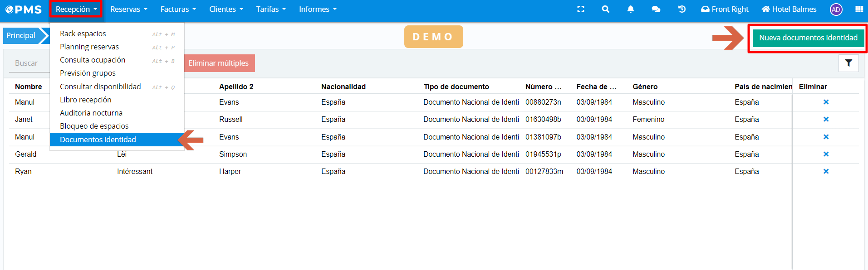Go to the Principal breadcrumb

pos(21,35)
